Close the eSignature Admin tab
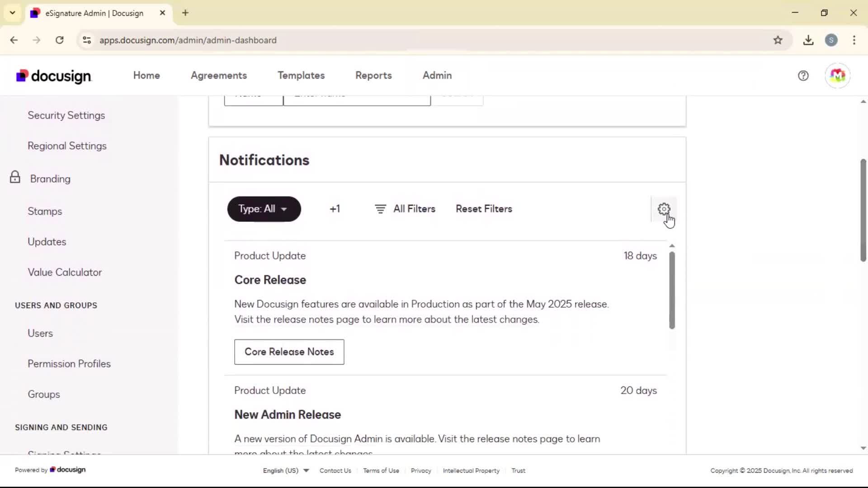The width and height of the screenshot is (868, 488). click(162, 13)
